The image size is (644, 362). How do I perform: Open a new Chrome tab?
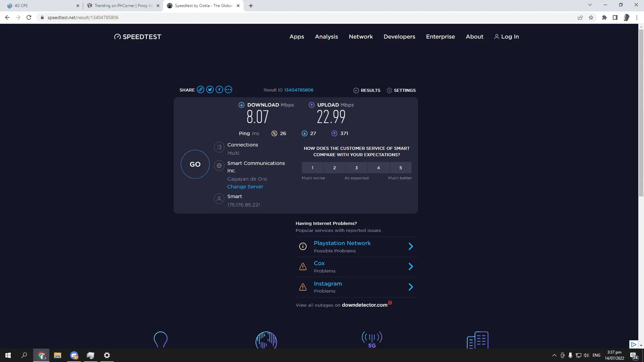251,6
